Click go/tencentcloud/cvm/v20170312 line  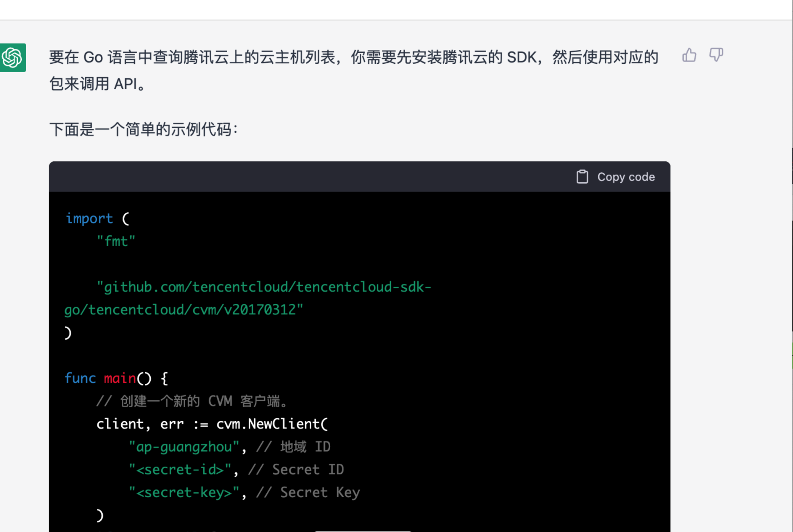(x=184, y=310)
